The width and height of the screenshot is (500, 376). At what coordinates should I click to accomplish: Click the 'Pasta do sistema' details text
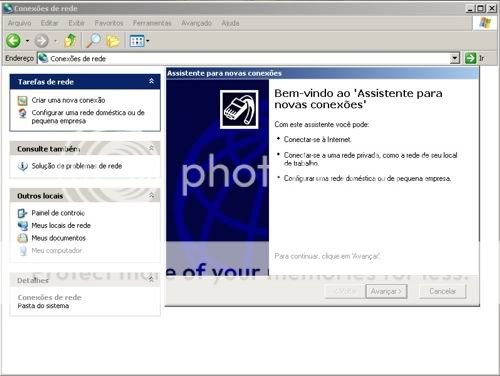coord(43,306)
